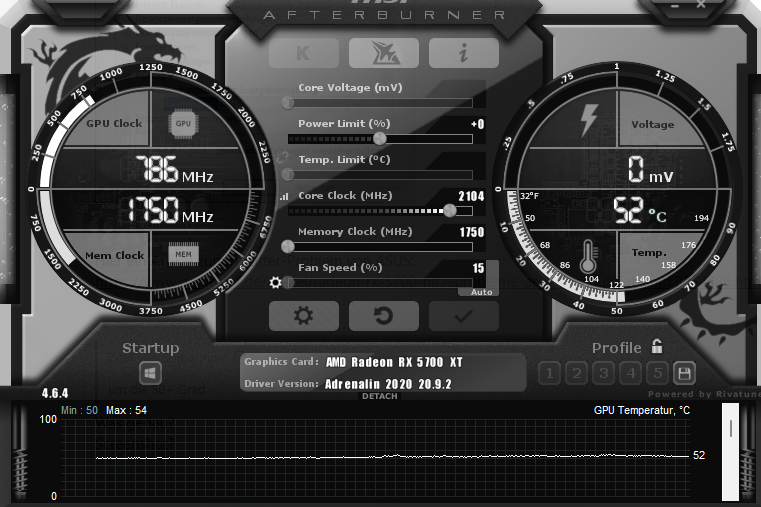Select profile slot 5
Screen dimensions: 761x507
point(658,373)
